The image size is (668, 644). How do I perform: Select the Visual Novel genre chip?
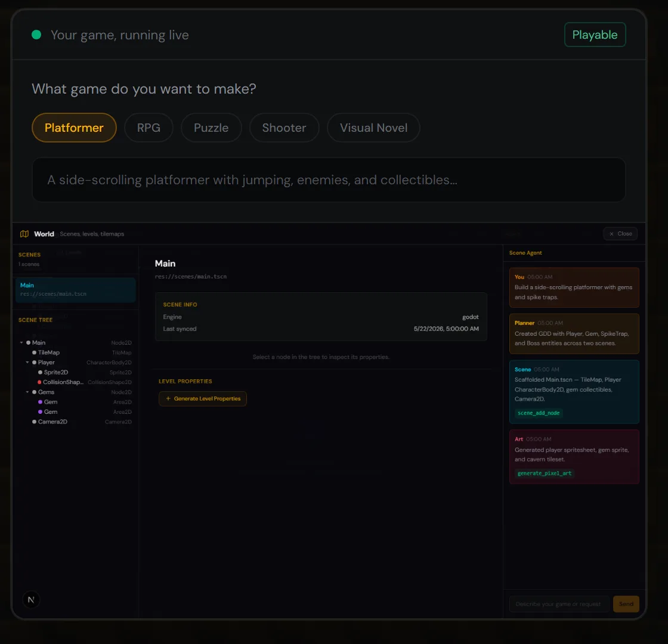[x=373, y=128]
